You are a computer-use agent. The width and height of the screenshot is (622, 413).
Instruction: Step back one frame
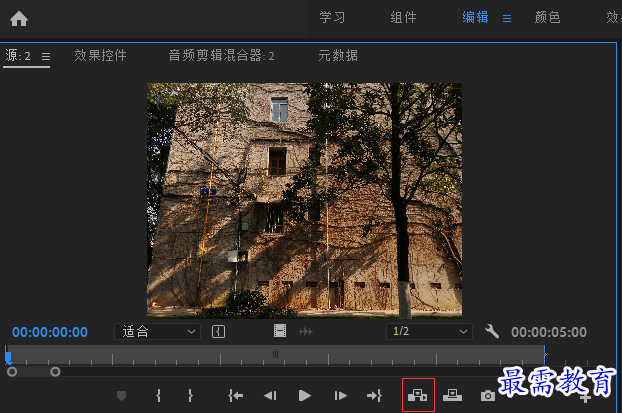tap(270, 396)
